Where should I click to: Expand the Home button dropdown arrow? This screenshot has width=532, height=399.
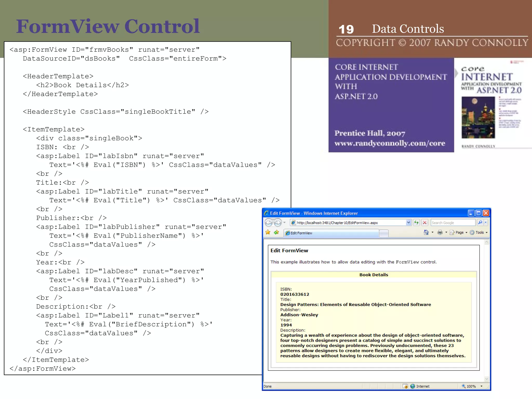432,232
